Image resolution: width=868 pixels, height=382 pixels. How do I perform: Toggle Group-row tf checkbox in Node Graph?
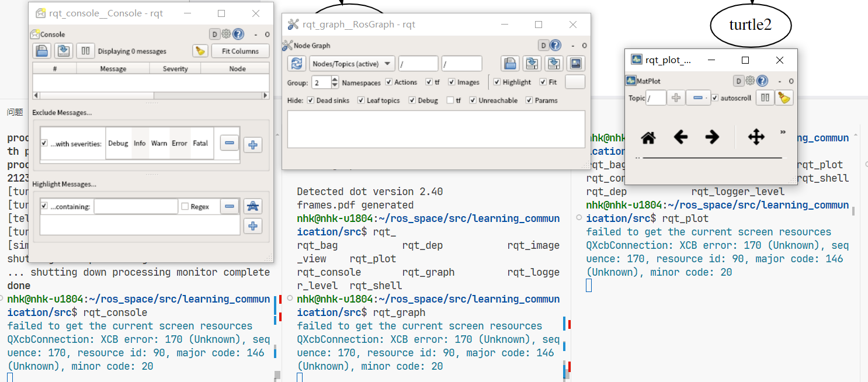pyautogui.click(x=429, y=82)
